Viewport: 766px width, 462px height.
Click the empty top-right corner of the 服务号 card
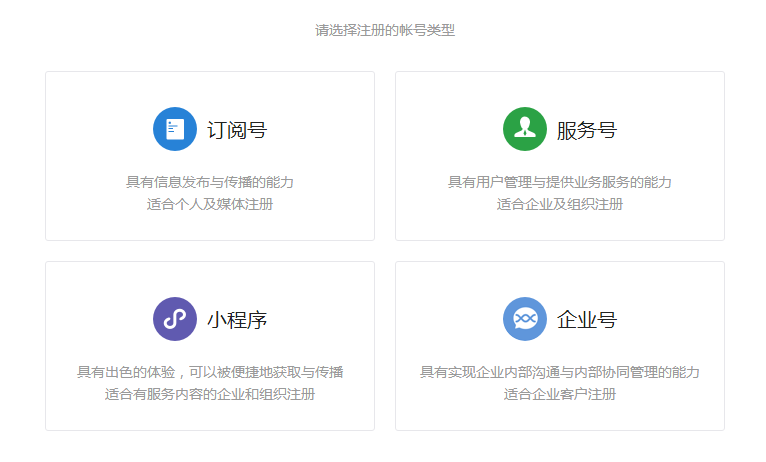coord(708,86)
